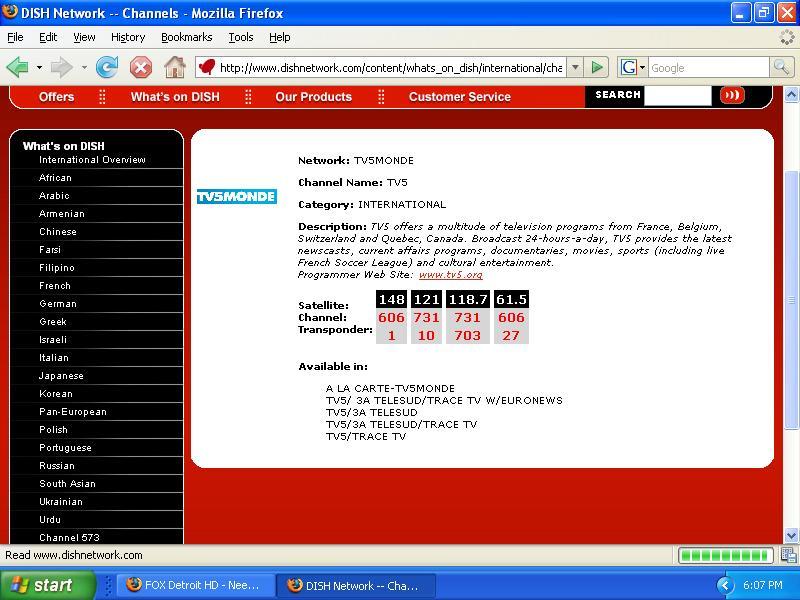The height and width of the screenshot is (600, 800).
Task: Reload the page with the refresh icon
Action: pyautogui.click(x=107, y=67)
